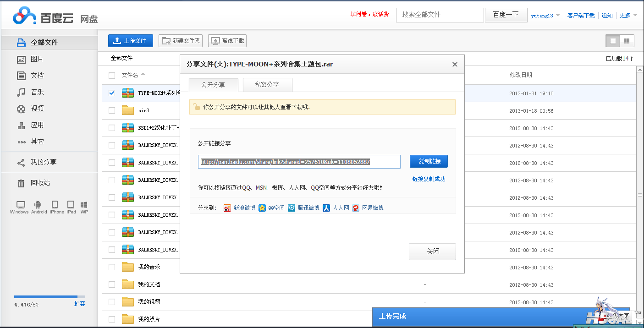Click the 百度一下 search button
The image size is (644, 328).
coord(506,15)
